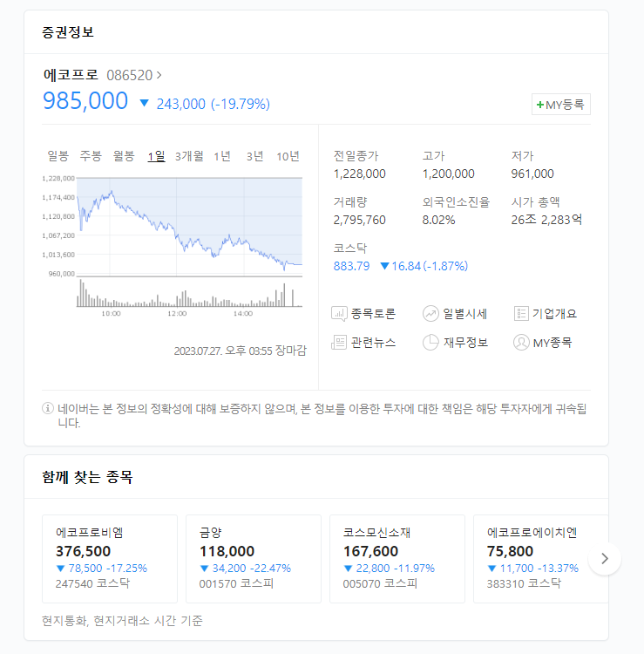Open the 금양 related stock card
The height and width of the screenshot is (654, 644).
(254, 559)
